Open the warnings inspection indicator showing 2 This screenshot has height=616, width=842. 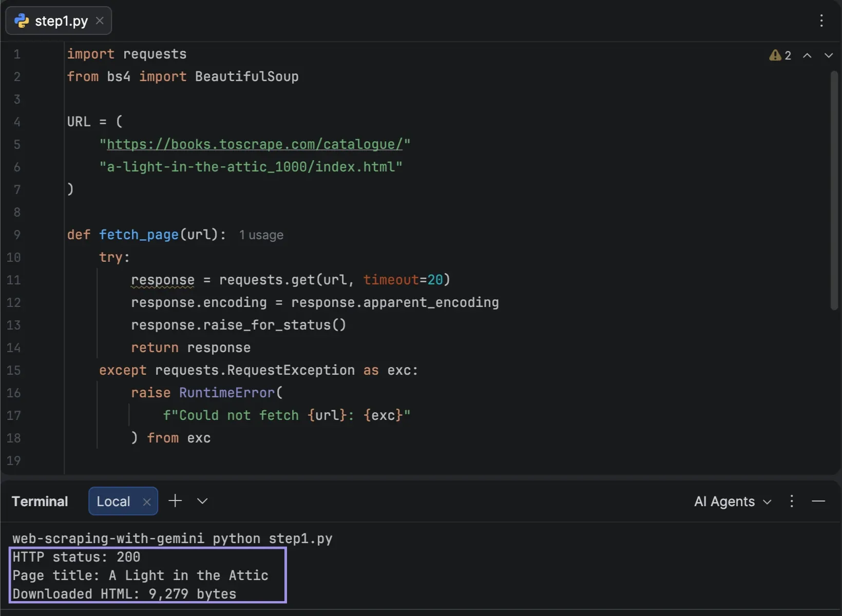pyautogui.click(x=780, y=55)
